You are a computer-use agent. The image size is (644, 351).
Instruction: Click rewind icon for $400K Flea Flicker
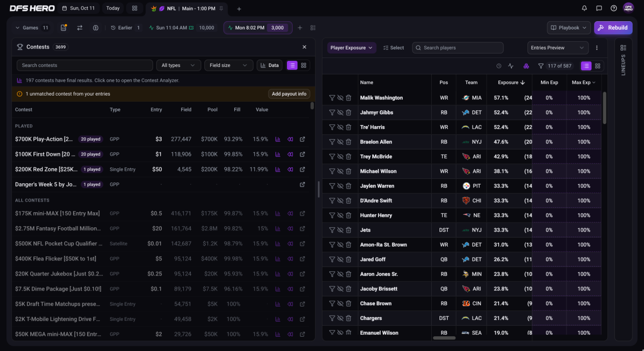290,258
